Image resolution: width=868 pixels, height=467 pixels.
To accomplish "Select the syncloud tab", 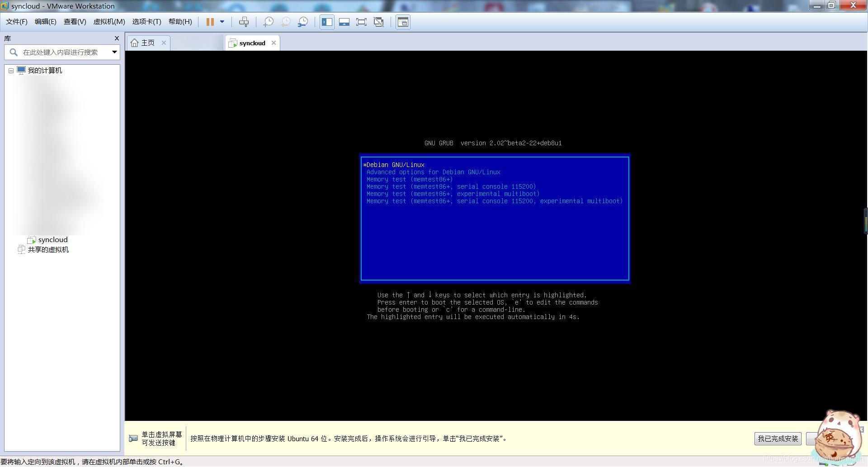I will coord(252,43).
